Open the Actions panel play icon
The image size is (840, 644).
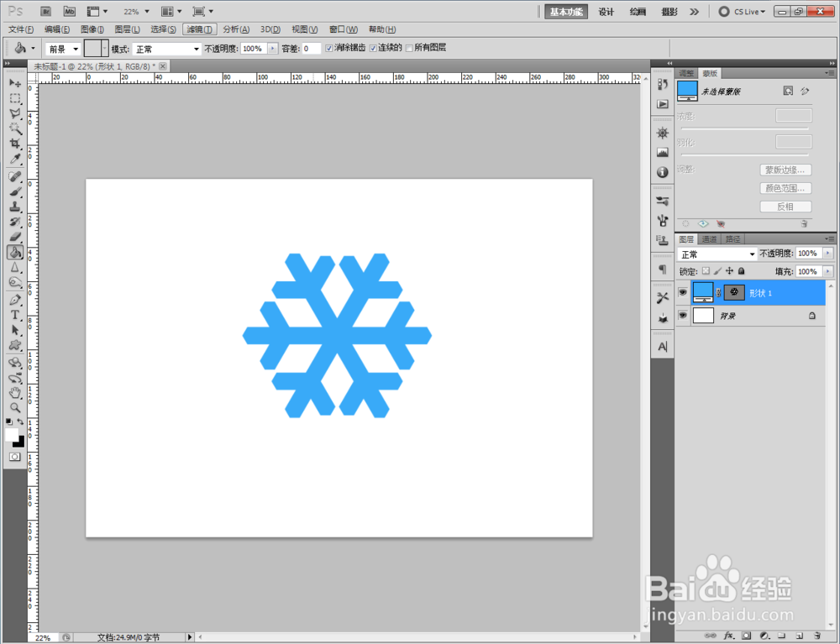click(x=663, y=104)
